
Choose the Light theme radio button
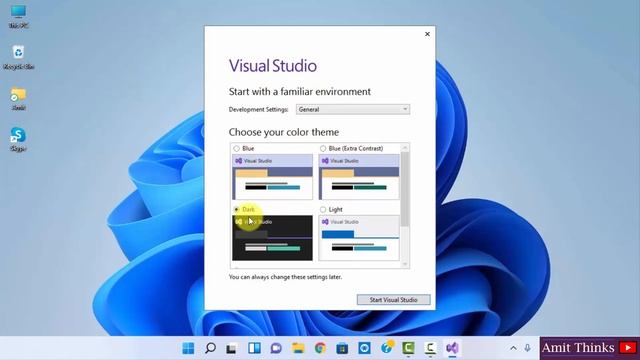pos(323,209)
